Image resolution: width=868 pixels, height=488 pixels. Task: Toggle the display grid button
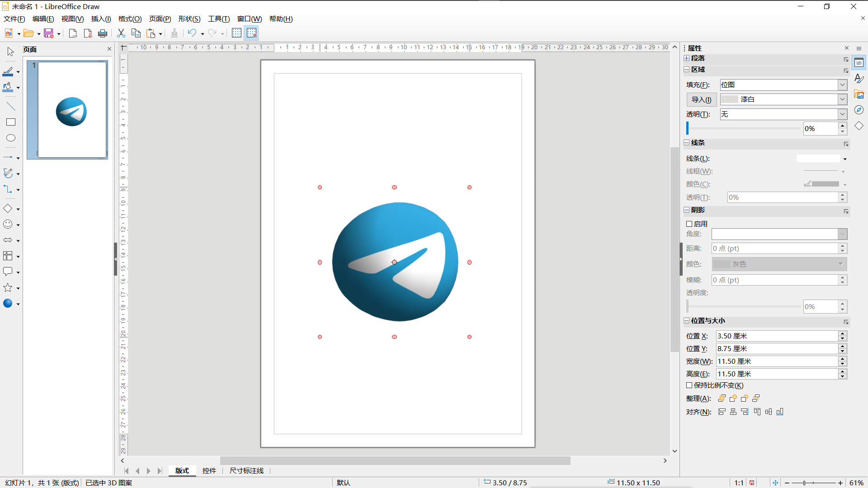point(236,33)
